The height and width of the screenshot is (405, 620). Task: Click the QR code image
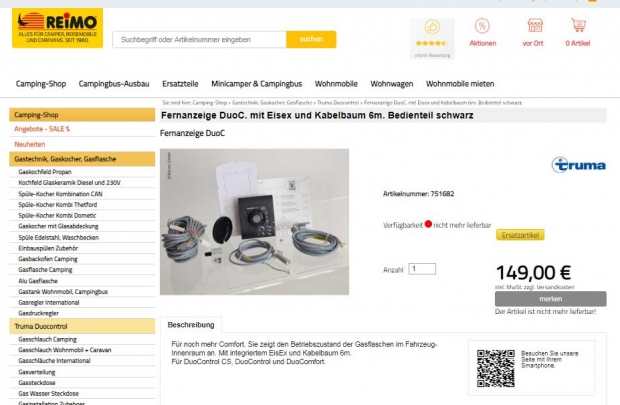pos(495,368)
